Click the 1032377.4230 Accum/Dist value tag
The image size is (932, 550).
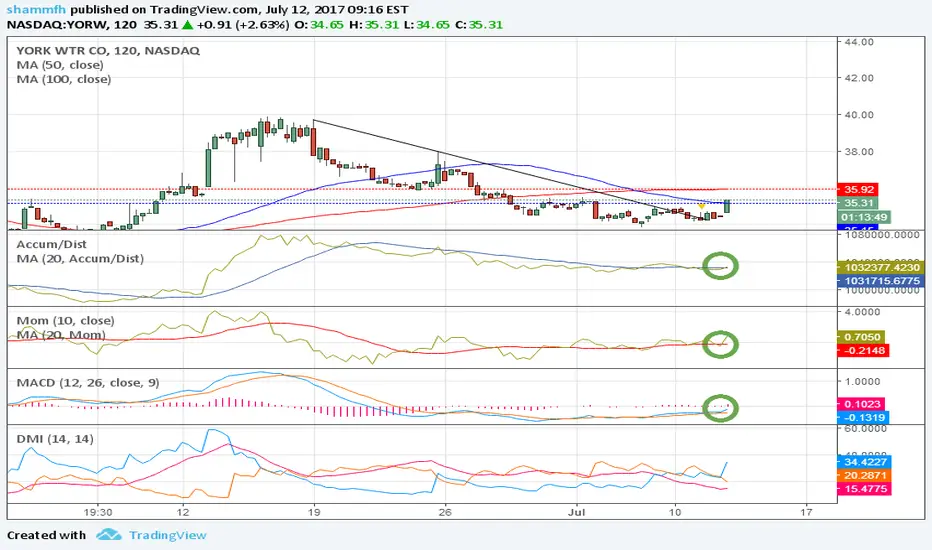coord(882,268)
